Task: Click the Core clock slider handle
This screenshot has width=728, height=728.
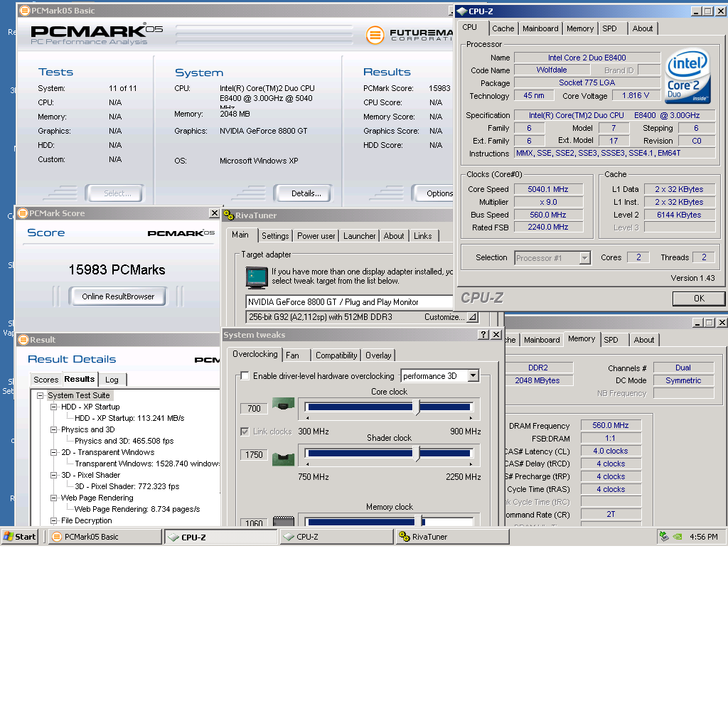Action: coord(416,407)
